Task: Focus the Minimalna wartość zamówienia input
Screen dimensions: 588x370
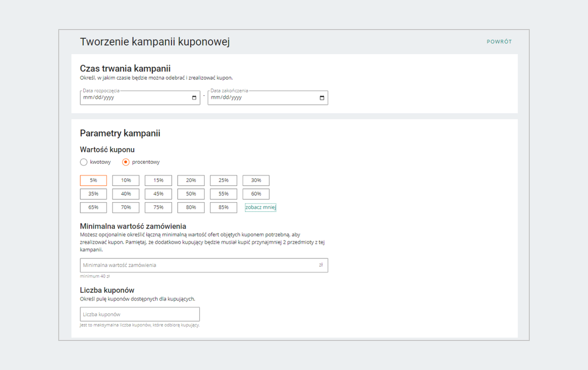Action: (204, 265)
